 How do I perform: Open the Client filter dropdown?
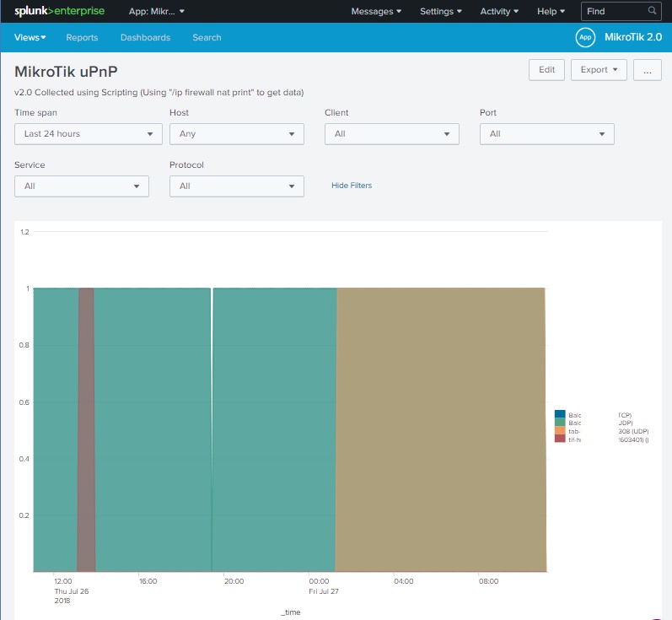[x=391, y=134]
